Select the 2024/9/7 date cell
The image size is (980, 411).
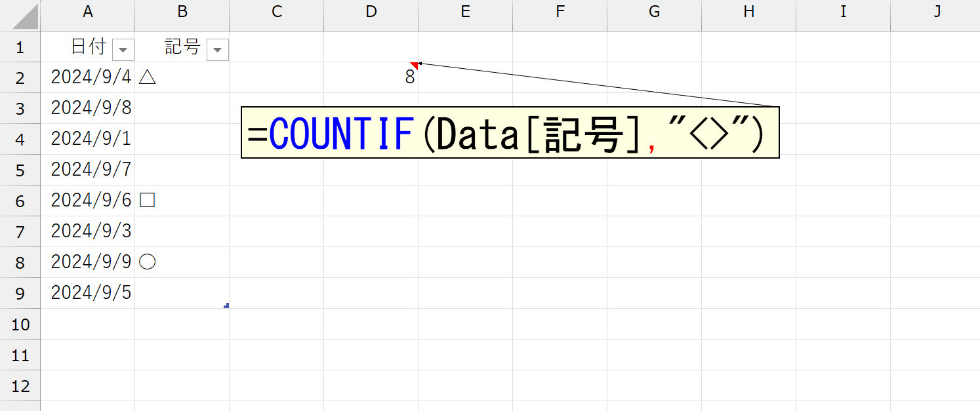point(91,170)
